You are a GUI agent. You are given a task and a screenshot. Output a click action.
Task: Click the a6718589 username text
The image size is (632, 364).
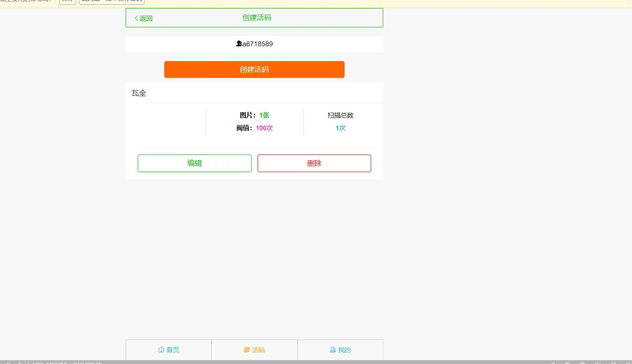coord(258,44)
